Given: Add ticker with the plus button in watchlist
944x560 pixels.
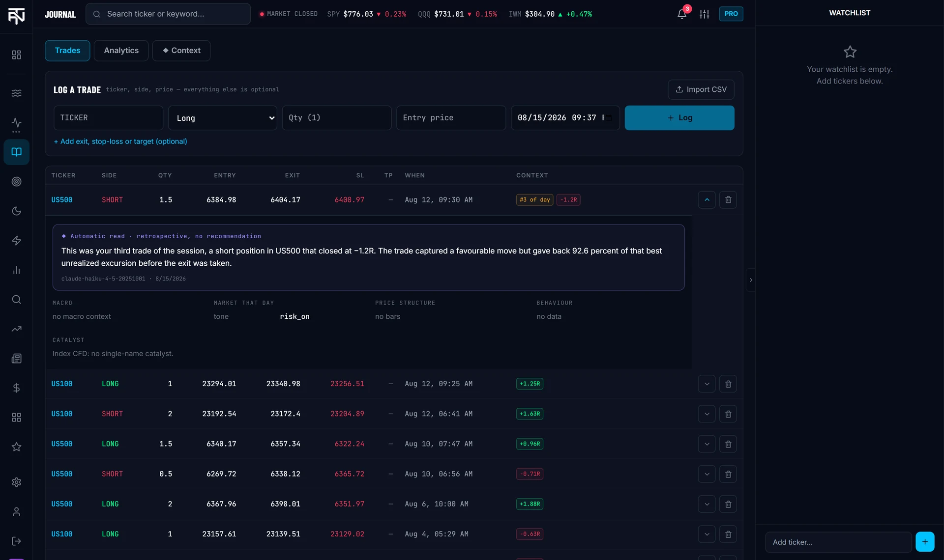Looking at the screenshot, I should point(925,542).
